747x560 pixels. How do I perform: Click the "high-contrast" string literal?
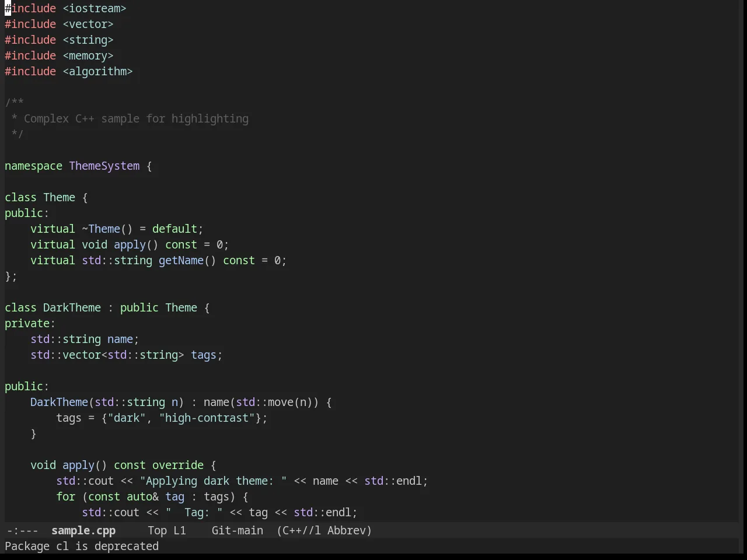pos(207,418)
